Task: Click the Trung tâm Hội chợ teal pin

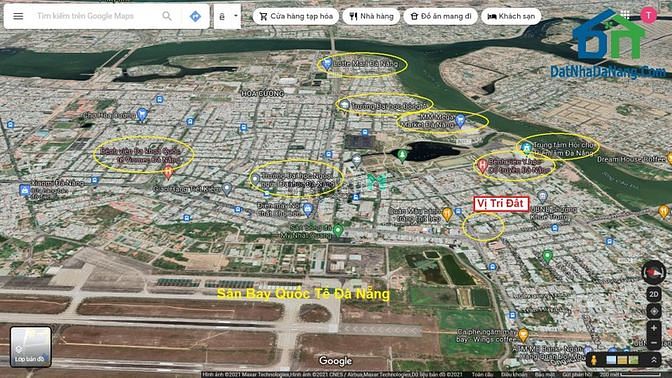Action: pyautogui.click(x=526, y=148)
